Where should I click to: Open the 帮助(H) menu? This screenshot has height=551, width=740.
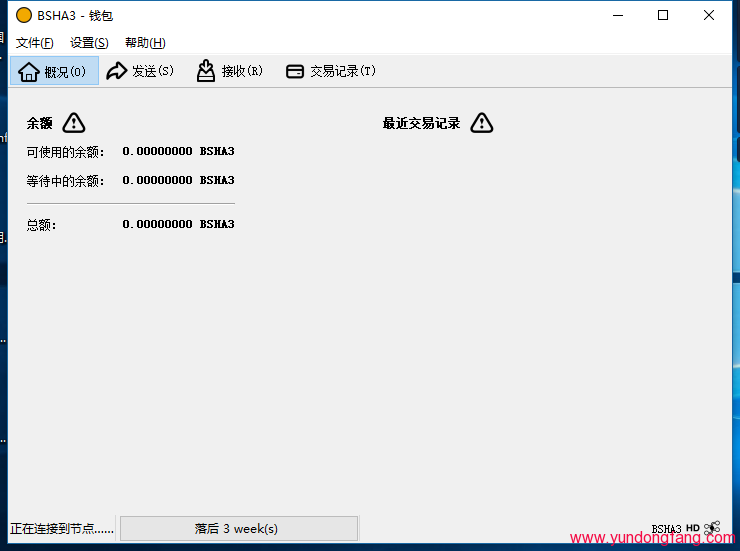[145, 43]
